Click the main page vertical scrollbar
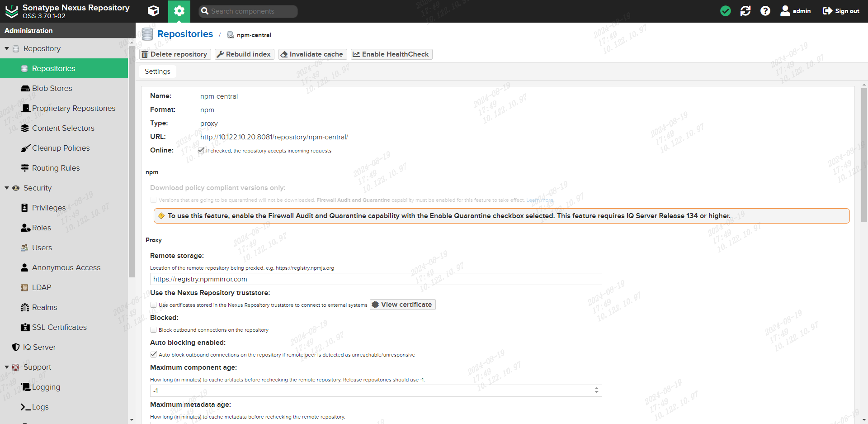Image resolution: width=868 pixels, height=424 pixels. coord(864,155)
